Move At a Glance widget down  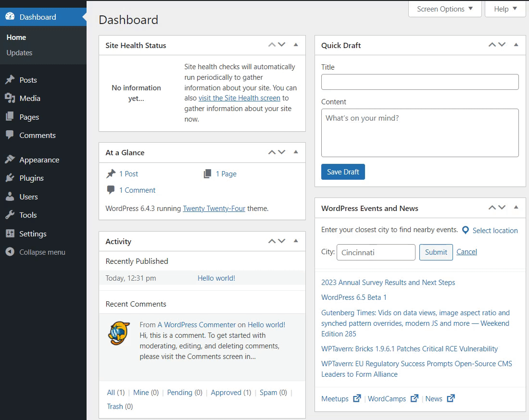(282, 152)
